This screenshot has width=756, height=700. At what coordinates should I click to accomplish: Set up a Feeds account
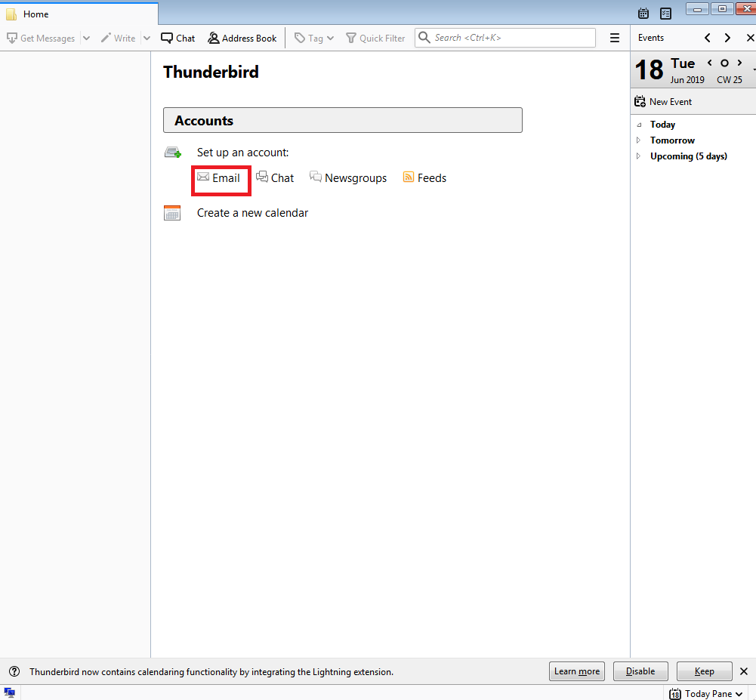click(x=424, y=178)
